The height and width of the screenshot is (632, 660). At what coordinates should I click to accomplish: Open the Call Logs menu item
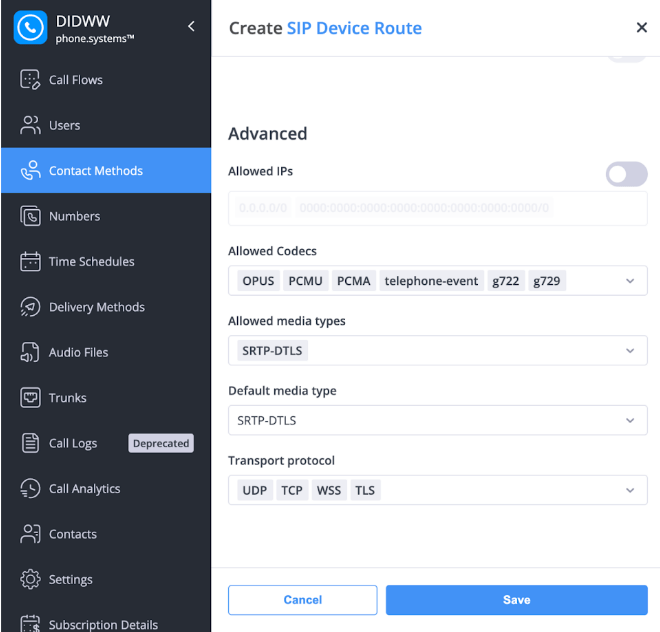point(73,443)
